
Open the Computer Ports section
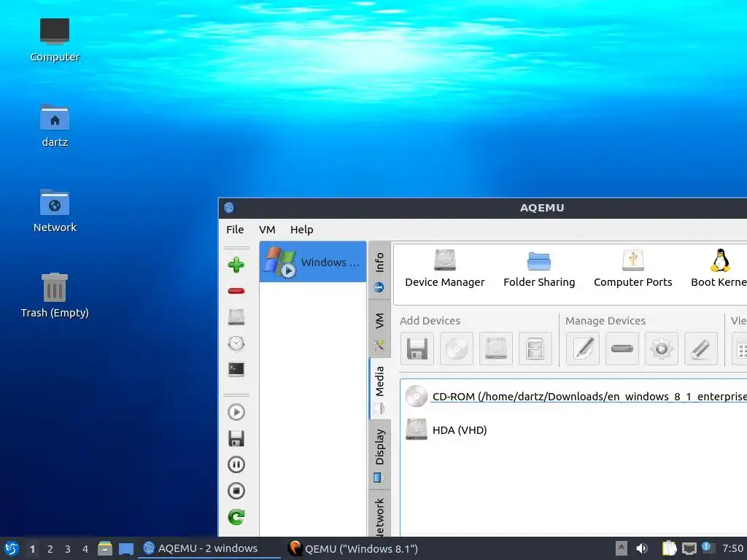pyautogui.click(x=632, y=268)
